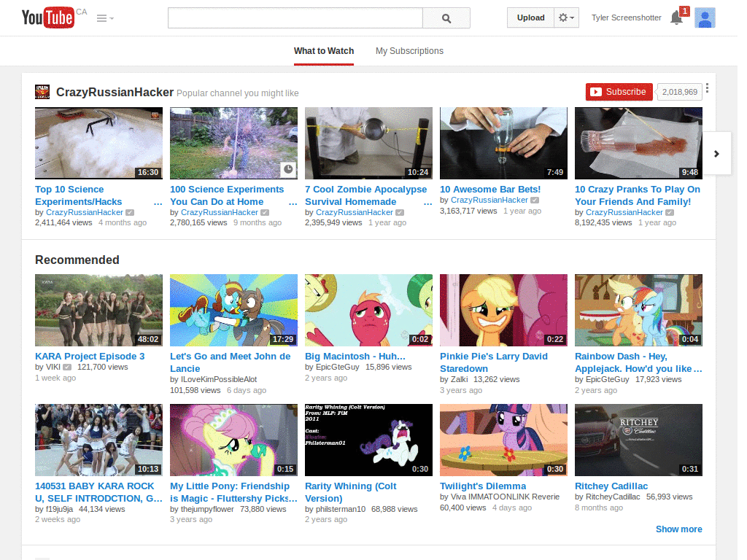Focus the YouTube search box
Viewport: 747px width, 560px height.
coord(295,18)
